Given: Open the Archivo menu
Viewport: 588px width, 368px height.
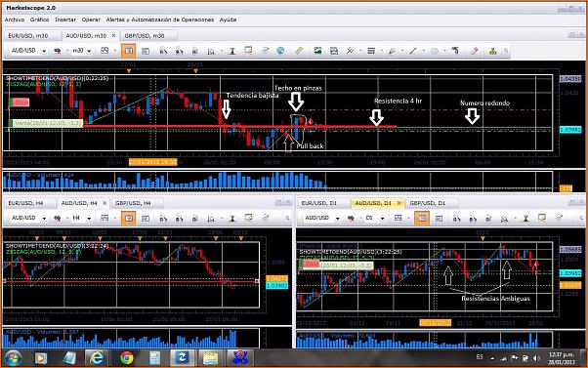Looking at the screenshot, I should pos(15,20).
